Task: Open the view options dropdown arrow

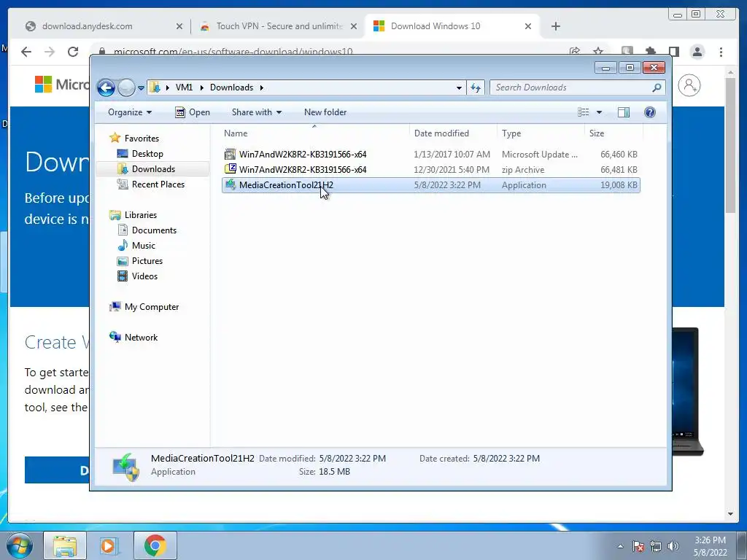Action: point(600,112)
